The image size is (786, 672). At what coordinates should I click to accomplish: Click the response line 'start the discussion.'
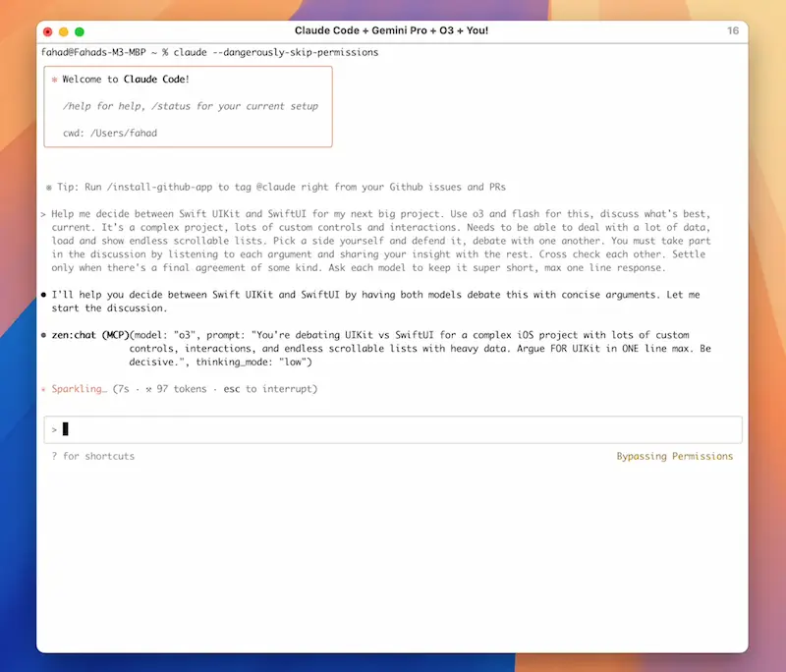[109, 308]
